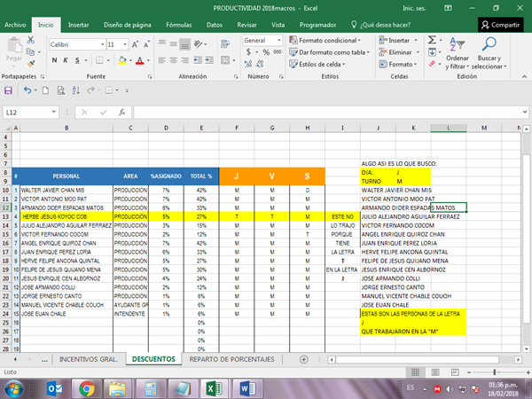Add a new sheet with plus button

pos(304,359)
